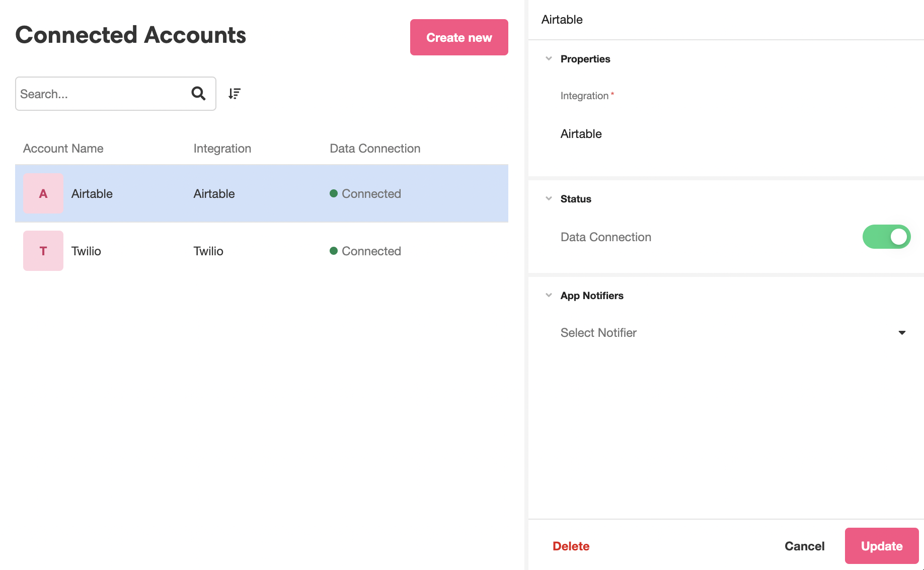Click the Airtable account avatar A
The width and height of the screenshot is (924, 570).
click(x=43, y=193)
